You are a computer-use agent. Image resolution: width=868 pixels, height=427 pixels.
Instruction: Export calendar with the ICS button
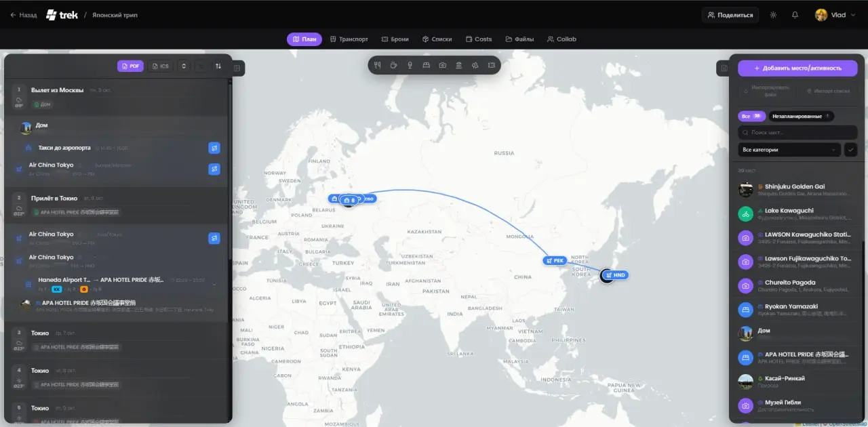point(160,66)
